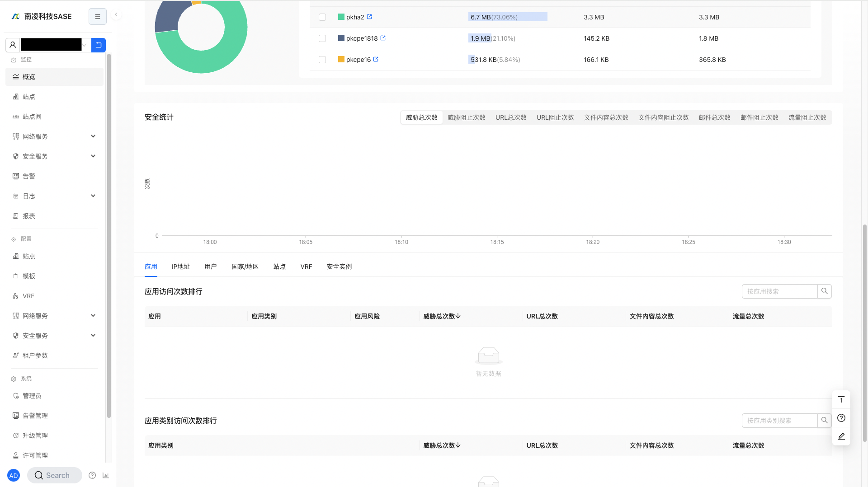Check the pkha2 row checkbox
The width and height of the screenshot is (868, 487).
pos(322,17)
